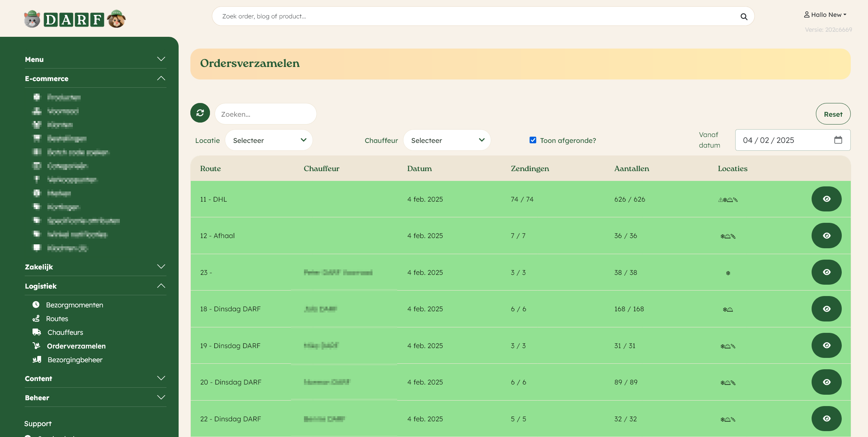Open the eye button for 20 - Dinsdag DARF
This screenshot has width=868, height=437.
(x=826, y=382)
